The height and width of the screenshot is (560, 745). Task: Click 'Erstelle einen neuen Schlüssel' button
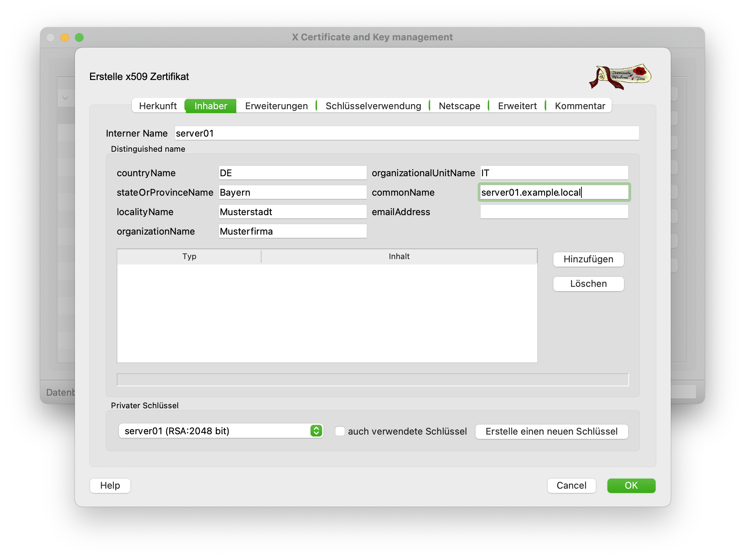[551, 431]
